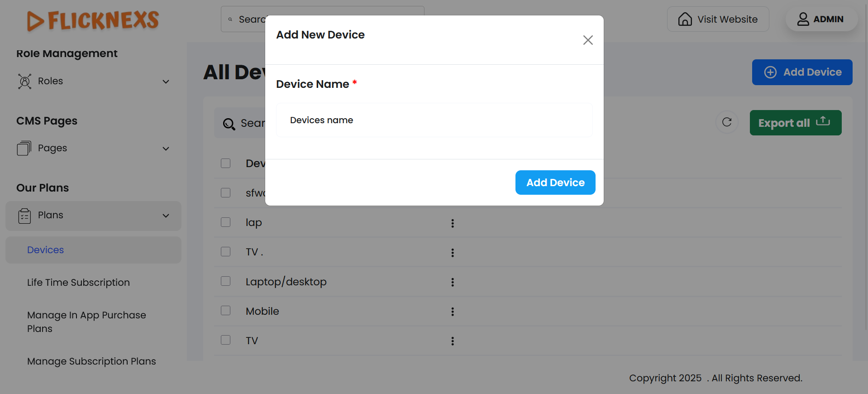
Task: Click the Plans clipboard icon
Action: (24, 216)
